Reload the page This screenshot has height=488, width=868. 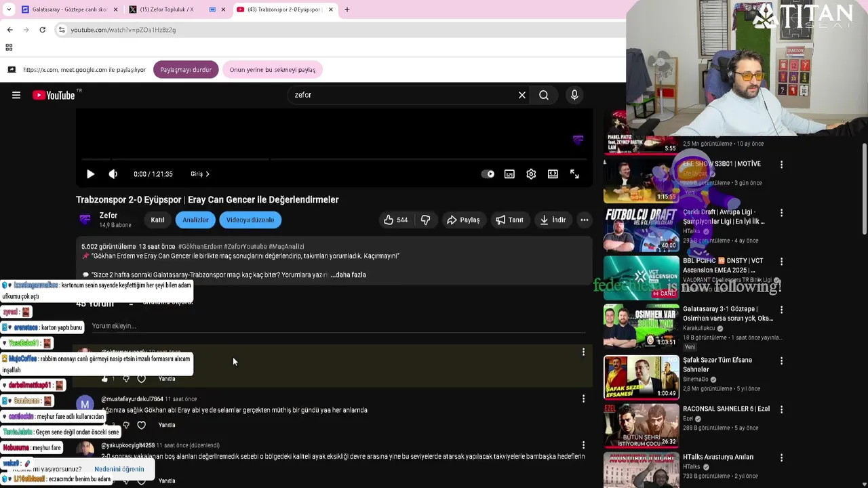(x=42, y=30)
